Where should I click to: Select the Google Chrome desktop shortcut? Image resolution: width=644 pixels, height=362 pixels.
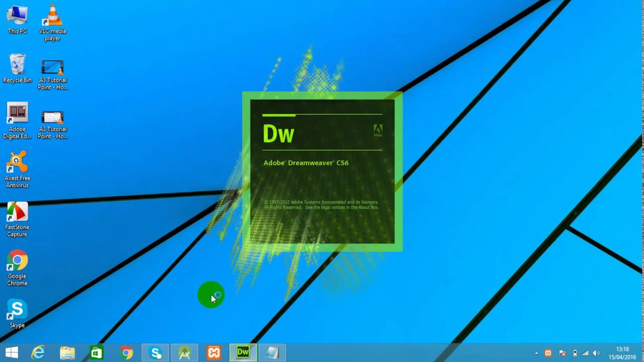17,268
